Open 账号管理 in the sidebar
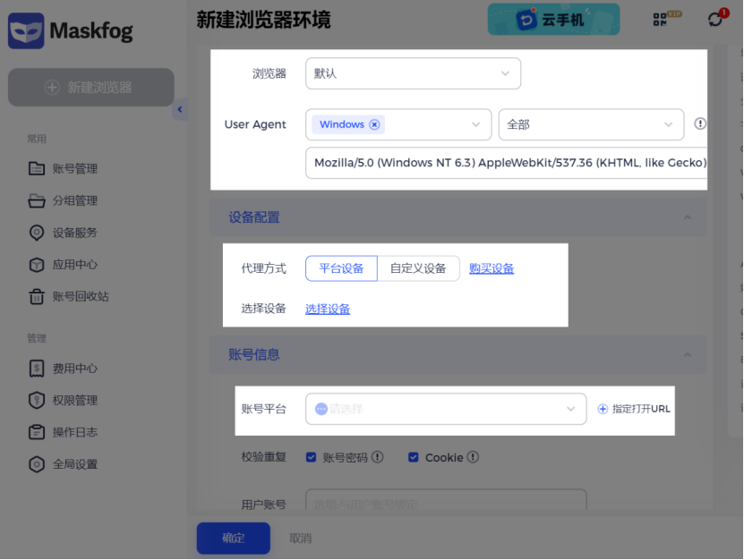The height and width of the screenshot is (560, 744). [x=74, y=168]
